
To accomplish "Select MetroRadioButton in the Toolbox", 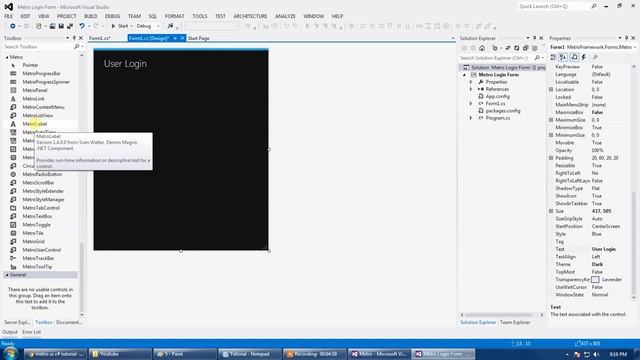I will click(x=42, y=174).
